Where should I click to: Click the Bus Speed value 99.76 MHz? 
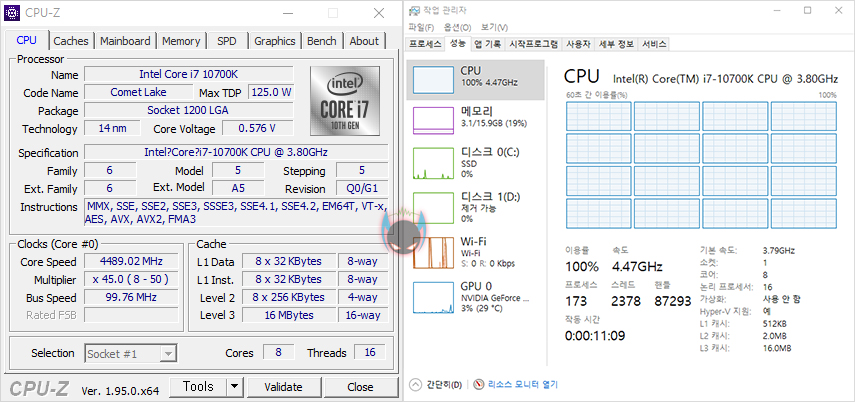[131, 297]
